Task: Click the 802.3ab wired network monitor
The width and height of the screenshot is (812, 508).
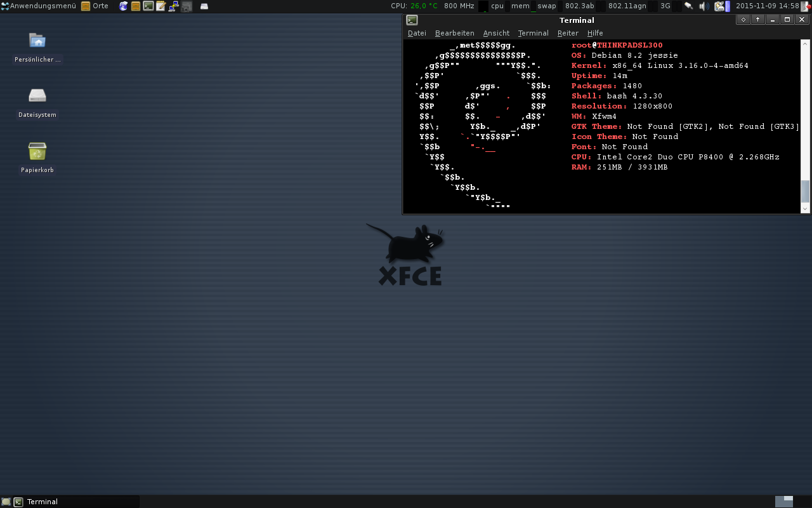Action: (x=580, y=6)
